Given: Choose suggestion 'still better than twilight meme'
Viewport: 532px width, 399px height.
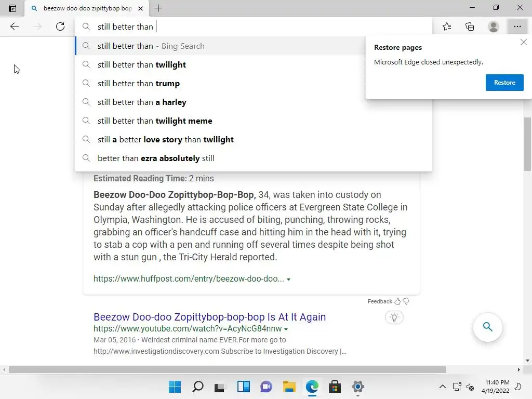Looking at the screenshot, I should pyautogui.click(x=254, y=121).
